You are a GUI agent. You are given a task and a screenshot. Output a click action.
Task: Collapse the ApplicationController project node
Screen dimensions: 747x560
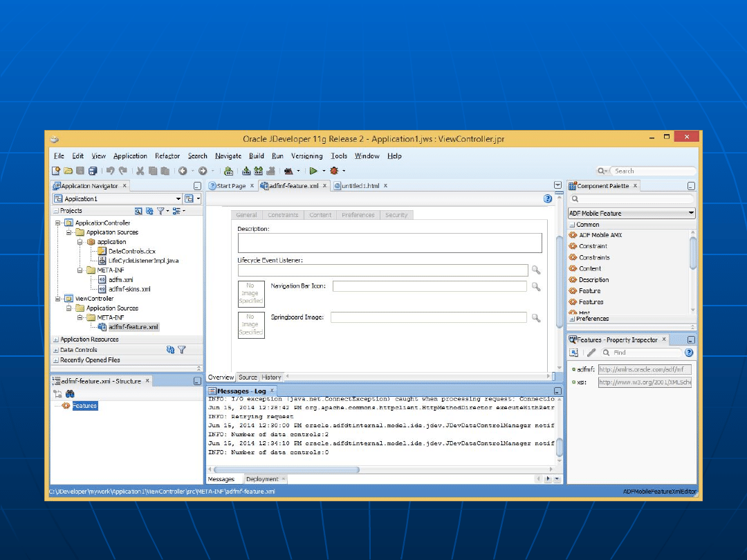coord(57,223)
